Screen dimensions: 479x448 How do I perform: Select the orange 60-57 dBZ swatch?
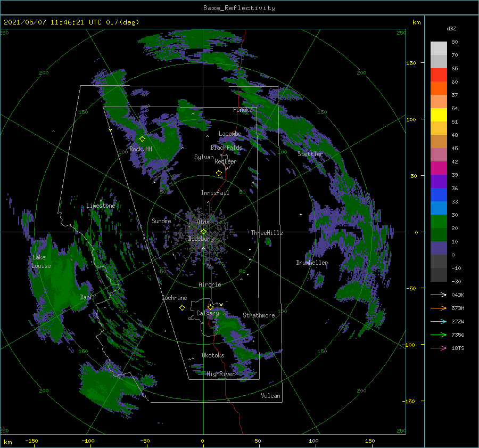439,88
